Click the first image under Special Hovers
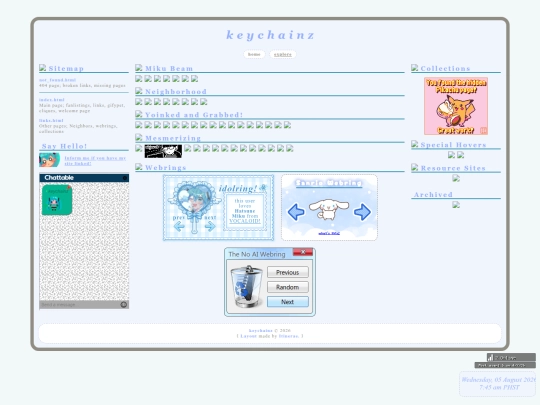 [x=451, y=155]
